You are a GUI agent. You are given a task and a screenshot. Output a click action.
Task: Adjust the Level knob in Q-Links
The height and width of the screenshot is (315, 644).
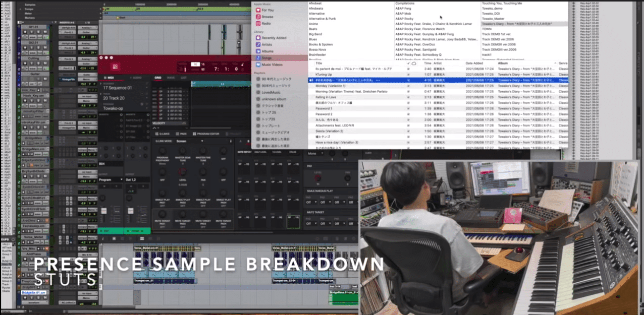(x=183, y=172)
